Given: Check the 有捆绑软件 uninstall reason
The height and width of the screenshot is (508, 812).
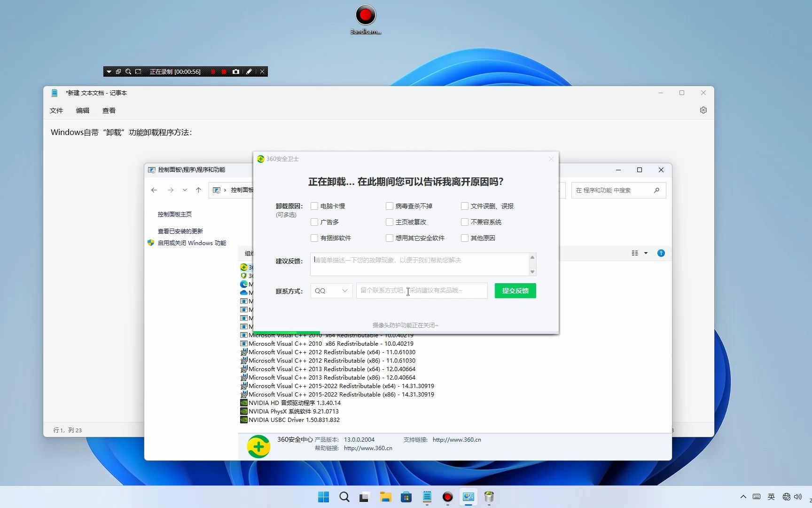Looking at the screenshot, I should (x=314, y=238).
